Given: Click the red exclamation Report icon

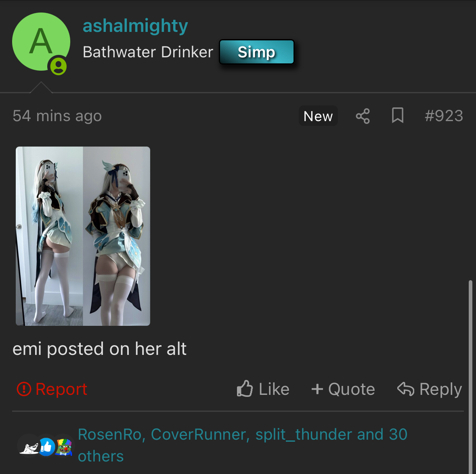Looking at the screenshot, I should click(x=24, y=389).
